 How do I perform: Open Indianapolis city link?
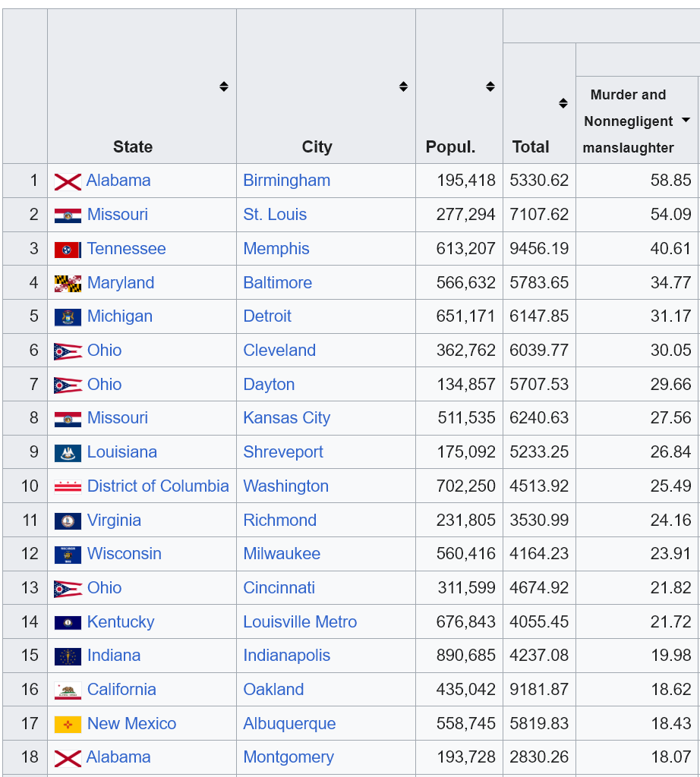coord(286,655)
